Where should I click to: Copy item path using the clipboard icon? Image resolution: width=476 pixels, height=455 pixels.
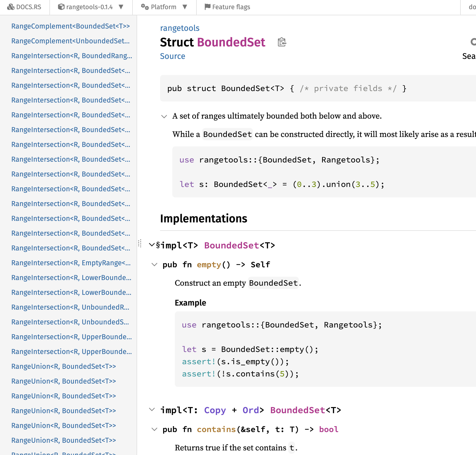281,42
